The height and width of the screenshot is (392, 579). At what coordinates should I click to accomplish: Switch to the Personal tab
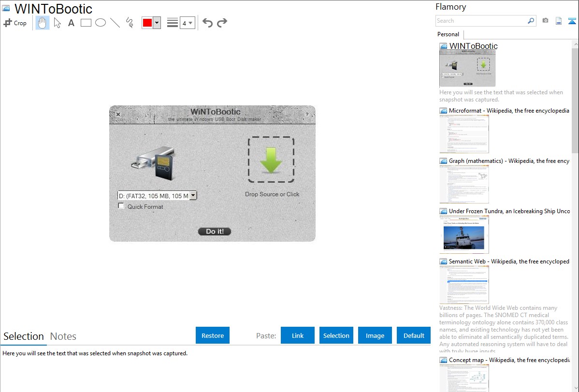(x=448, y=34)
